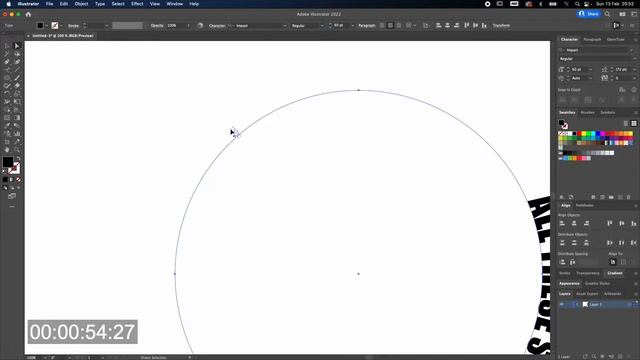Pick the Hand tool in the toolbar
The image size is (640, 360).
7,150
